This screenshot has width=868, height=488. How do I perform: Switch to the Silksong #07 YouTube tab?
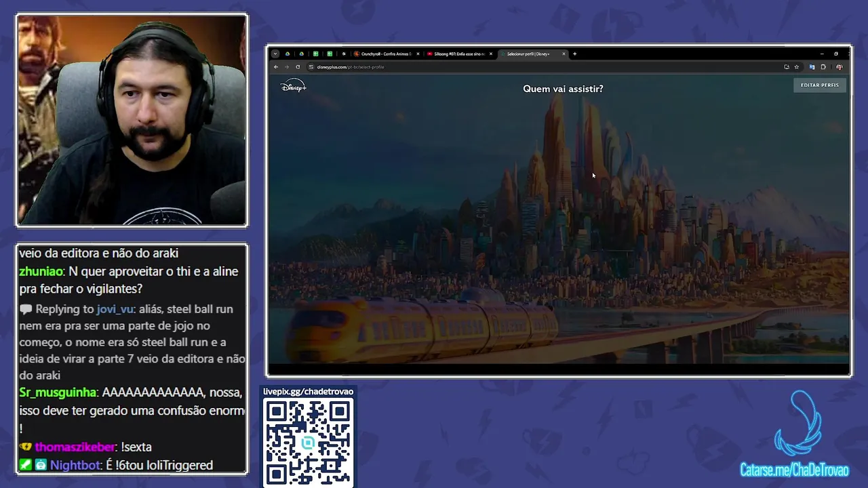click(458, 54)
